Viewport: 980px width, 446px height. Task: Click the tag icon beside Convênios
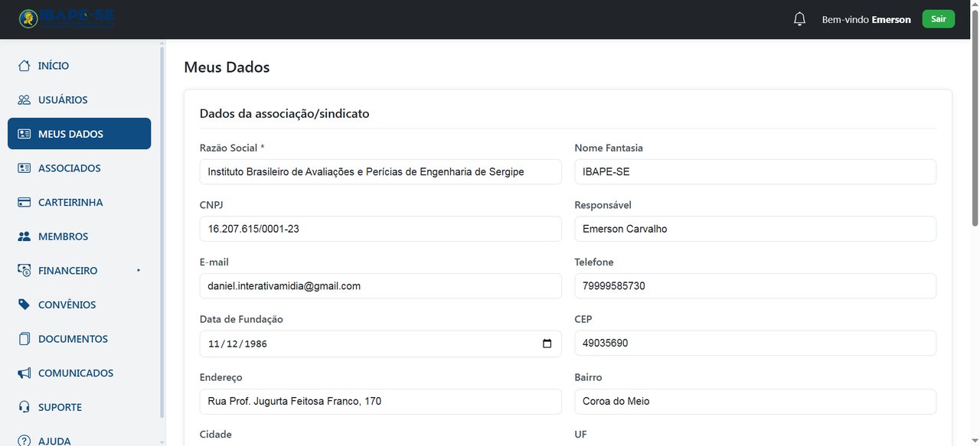[x=24, y=304]
